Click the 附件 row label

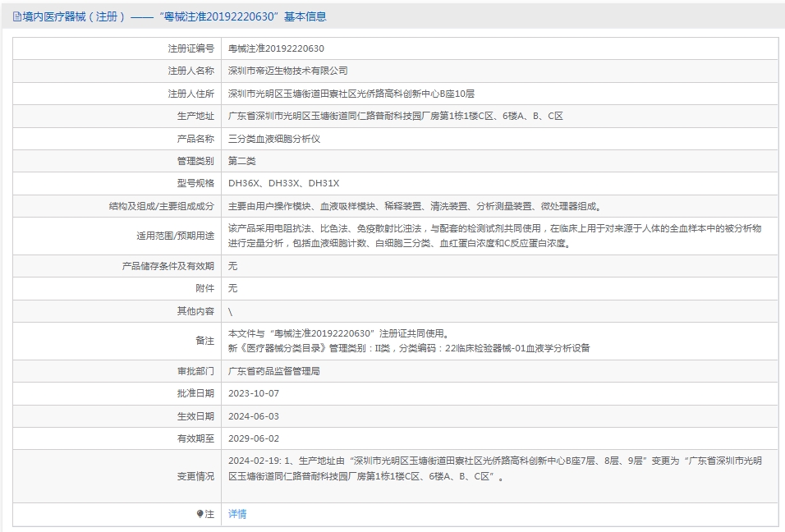click(x=204, y=288)
